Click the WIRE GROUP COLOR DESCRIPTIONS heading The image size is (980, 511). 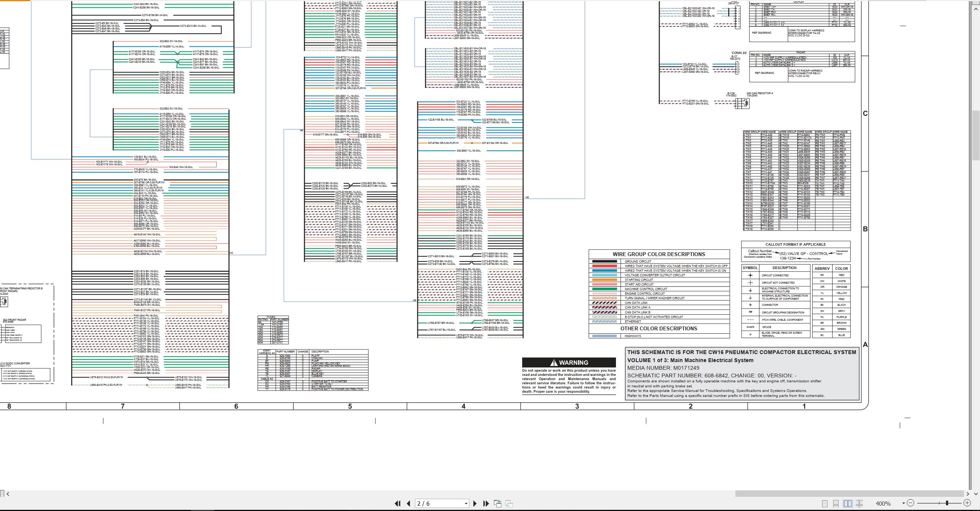coord(659,254)
